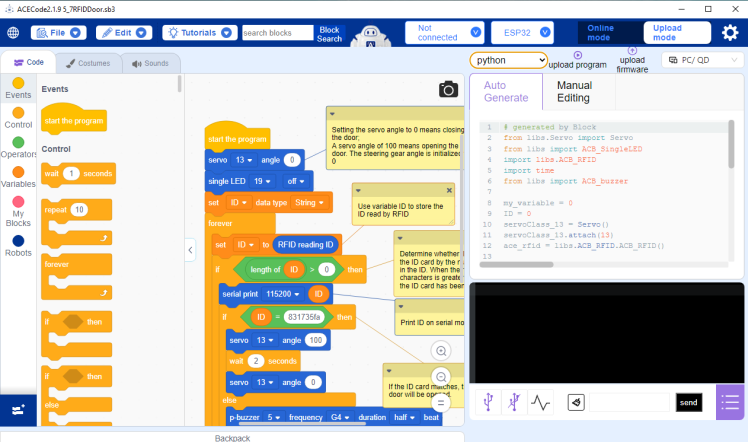Click the servo angle 100 value
Viewport: 748px width, 442px height.
click(316, 340)
